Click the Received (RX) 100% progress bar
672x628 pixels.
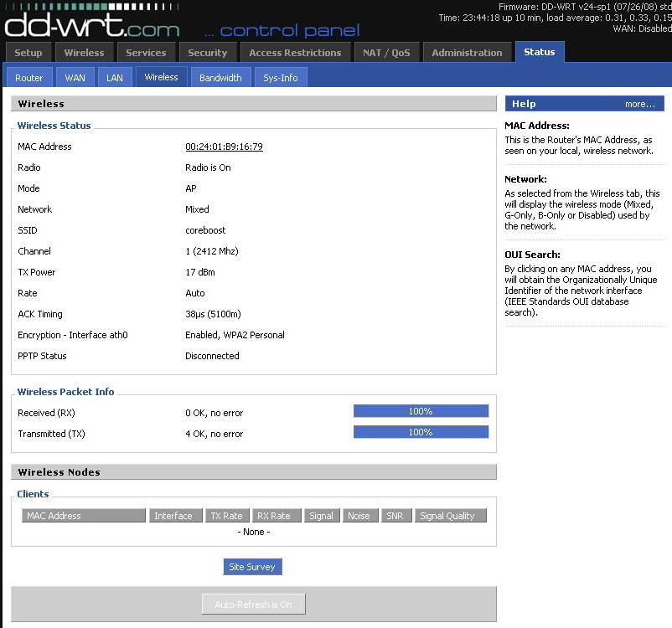coord(421,411)
